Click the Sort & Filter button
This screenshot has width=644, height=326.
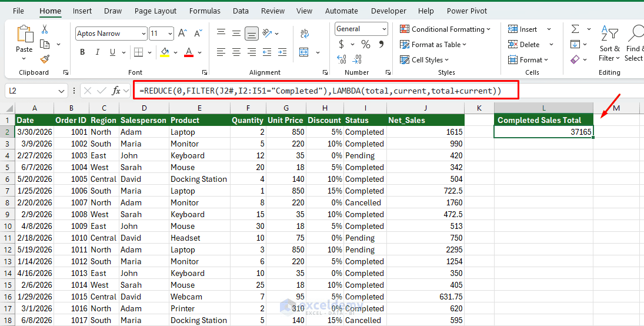pyautogui.click(x=609, y=43)
